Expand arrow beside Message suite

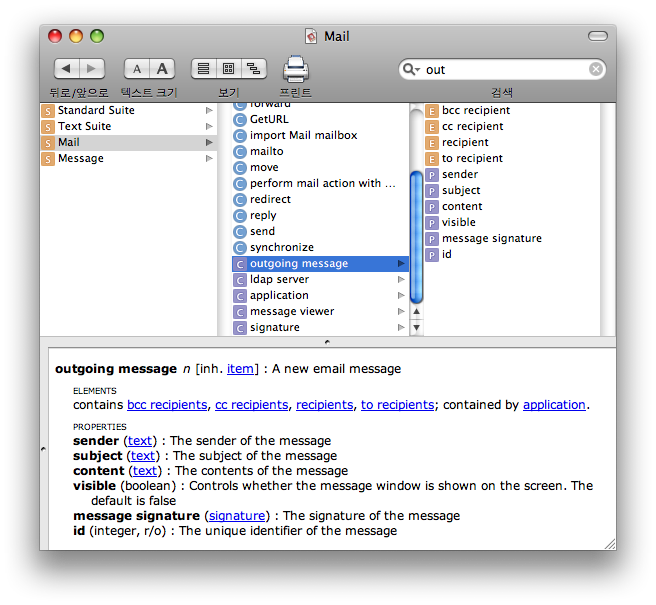pos(209,159)
